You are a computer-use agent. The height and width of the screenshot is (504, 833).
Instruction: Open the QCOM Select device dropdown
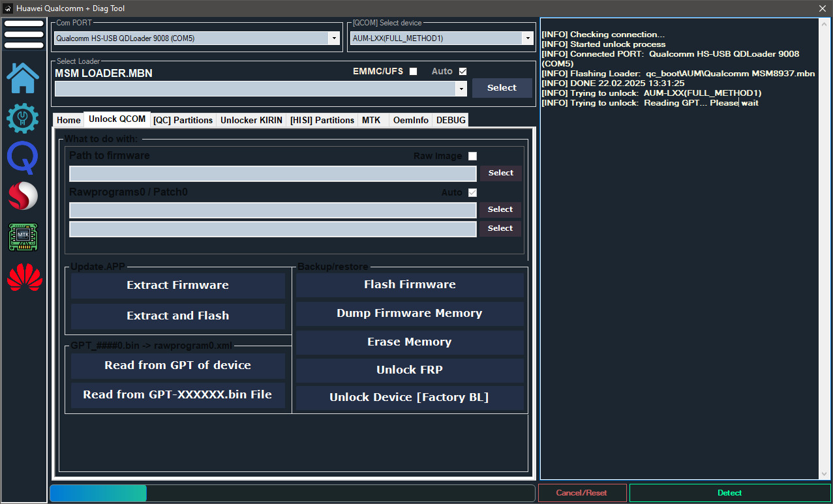click(527, 38)
